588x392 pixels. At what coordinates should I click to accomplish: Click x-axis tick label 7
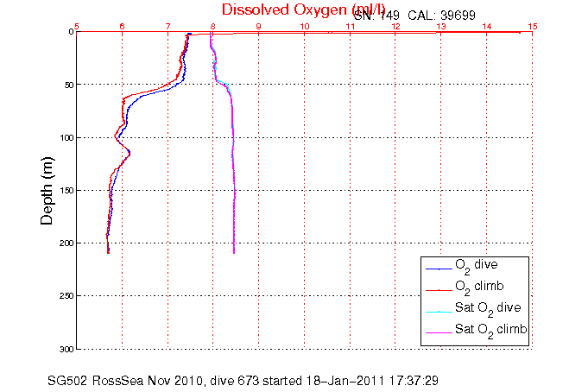coord(168,26)
